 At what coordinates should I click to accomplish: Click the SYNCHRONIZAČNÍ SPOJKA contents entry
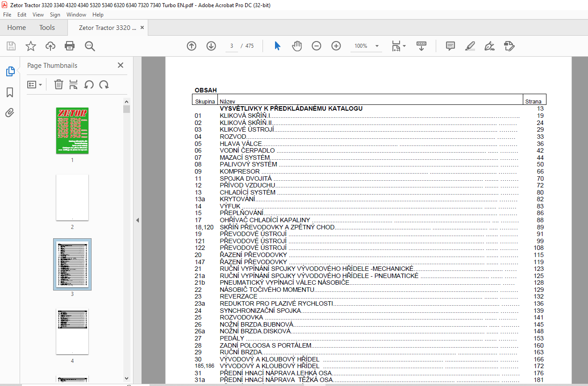[260, 311]
